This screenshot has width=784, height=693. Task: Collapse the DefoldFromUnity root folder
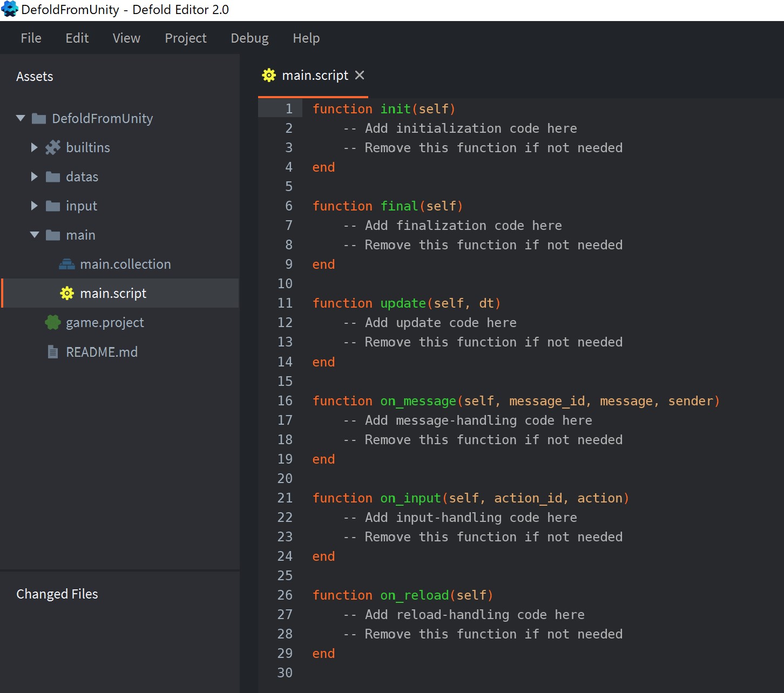(x=21, y=118)
